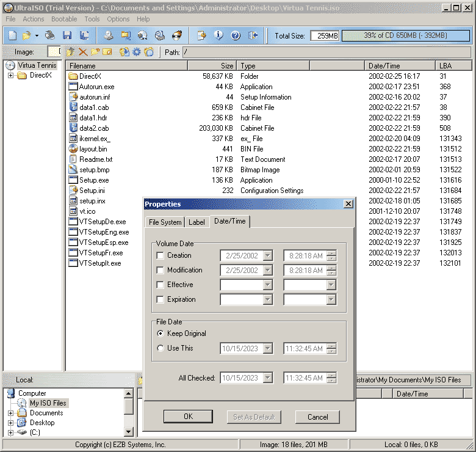Open the dropdown arrow next to Open icon
The height and width of the screenshot is (452, 476).
point(37,35)
